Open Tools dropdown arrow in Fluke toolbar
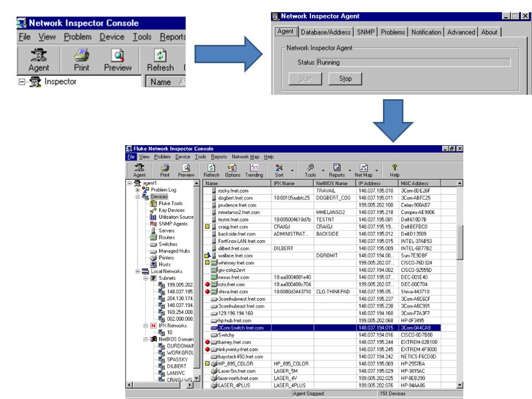This screenshot has width=532, height=399. point(323,171)
